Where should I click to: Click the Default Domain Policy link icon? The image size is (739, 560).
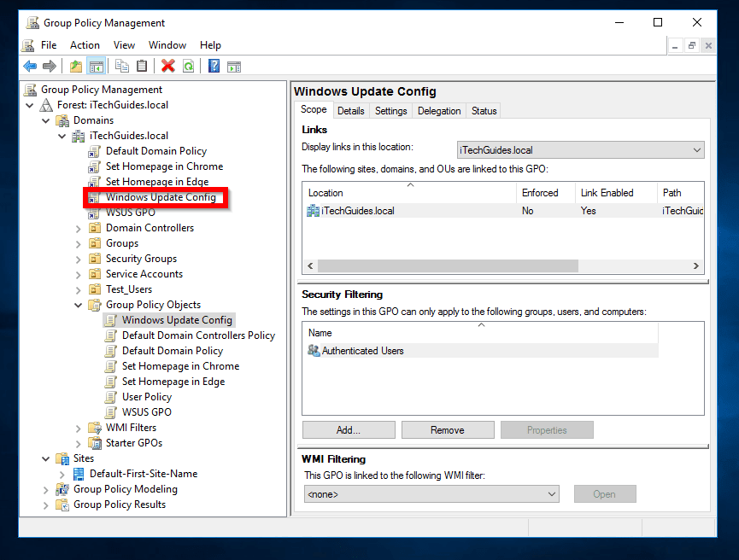[x=94, y=151]
